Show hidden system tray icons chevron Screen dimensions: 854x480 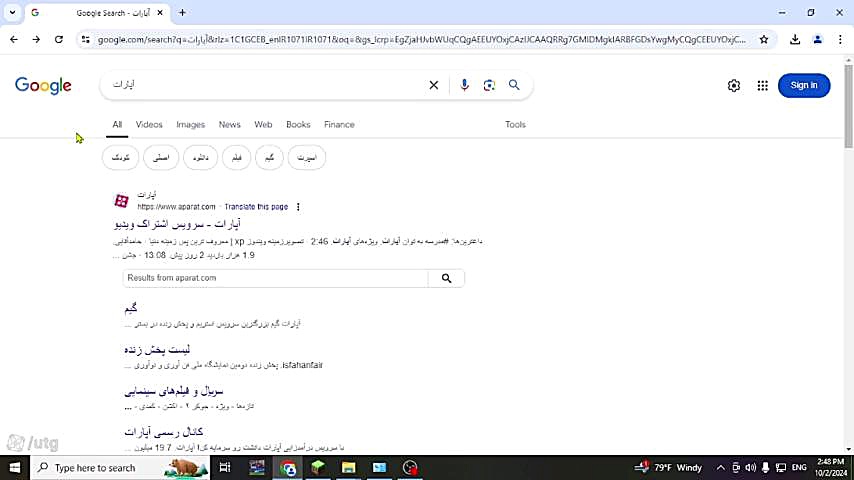coord(721,467)
